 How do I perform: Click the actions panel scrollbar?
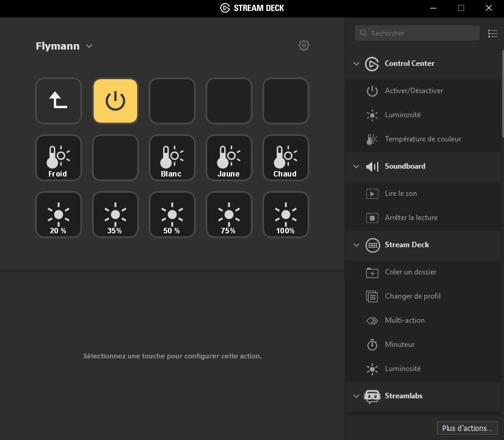[x=502, y=94]
